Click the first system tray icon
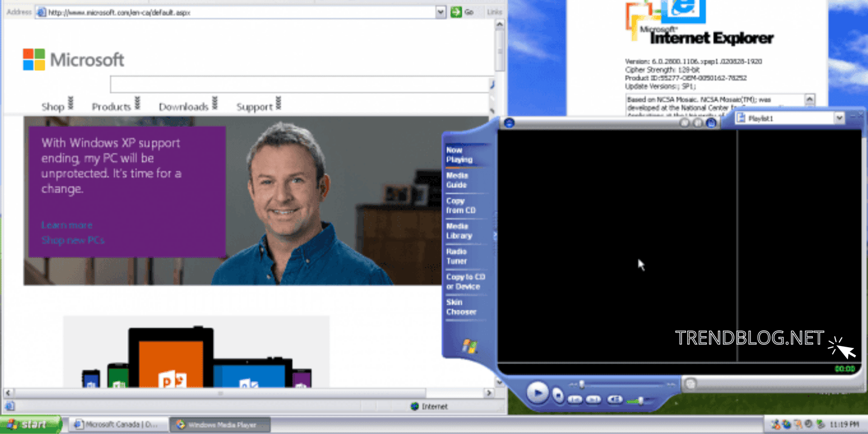This screenshot has height=434, width=868. (x=776, y=424)
